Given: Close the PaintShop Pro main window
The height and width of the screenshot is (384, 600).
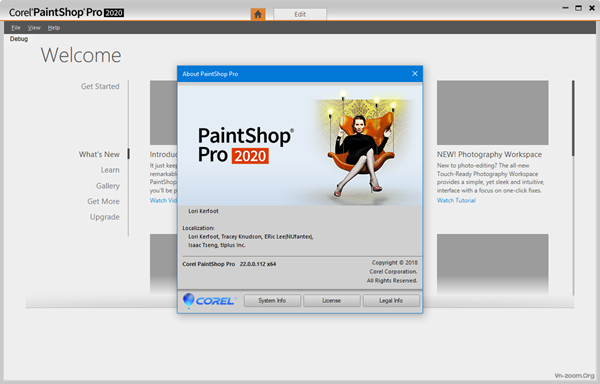Looking at the screenshot, I should click(592, 8).
